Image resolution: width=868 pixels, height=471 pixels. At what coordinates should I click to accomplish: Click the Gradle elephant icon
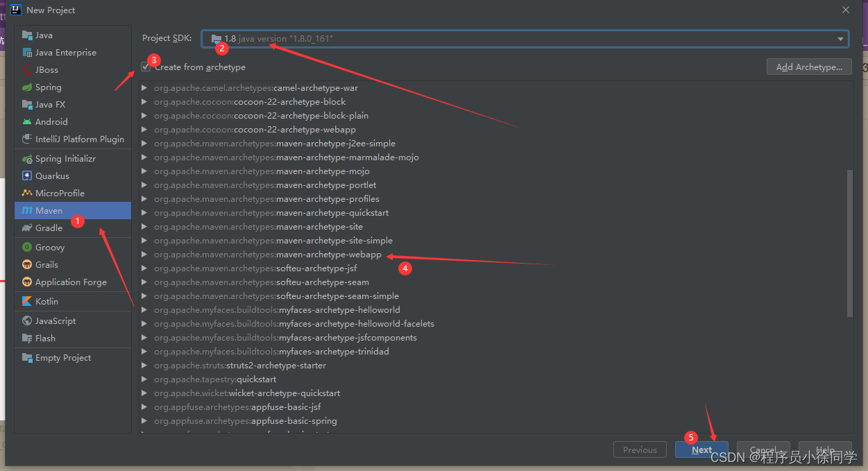point(27,228)
